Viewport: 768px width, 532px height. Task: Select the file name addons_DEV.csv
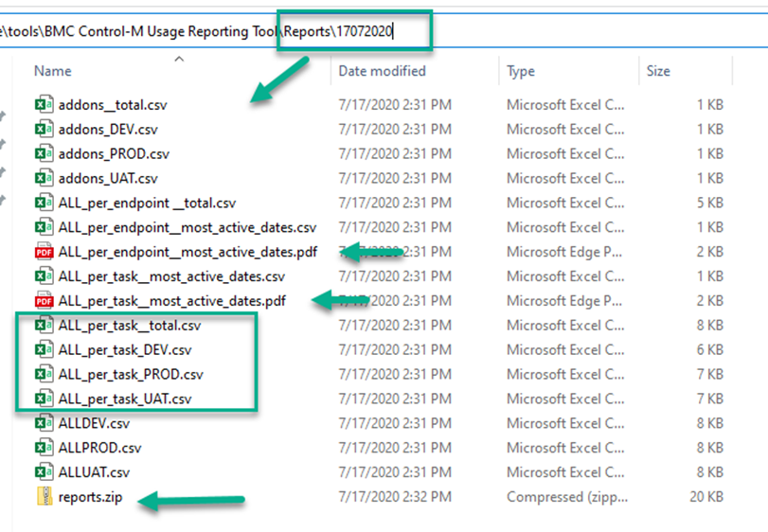pyautogui.click(x=108, y=129)
